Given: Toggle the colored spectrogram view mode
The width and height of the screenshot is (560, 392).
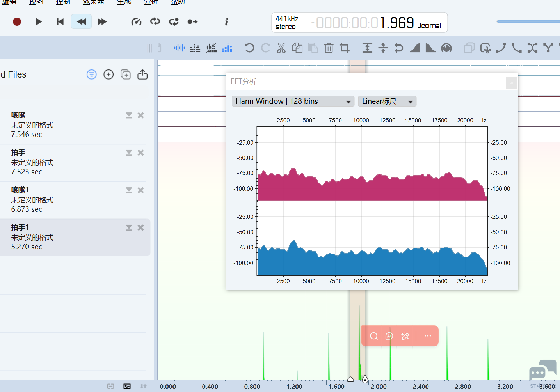Looking at the screenshot, I should pyautogui.click(x=227, y=48).
